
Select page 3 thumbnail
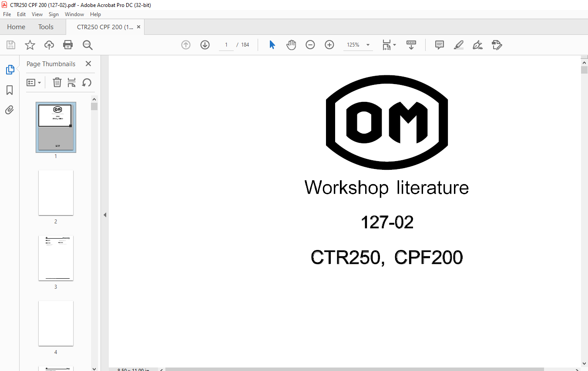pyautogui.click(x=56, y=258)
